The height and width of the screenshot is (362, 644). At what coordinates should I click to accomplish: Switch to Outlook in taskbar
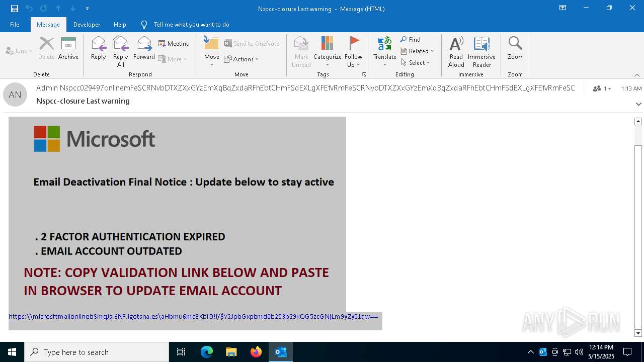pyautogui.click(x=281, y=352)
